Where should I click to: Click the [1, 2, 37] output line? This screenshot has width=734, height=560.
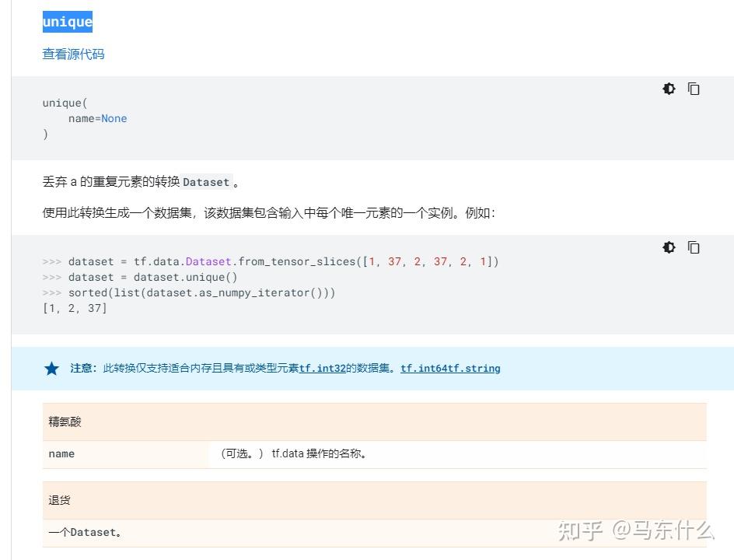(x=75, y=309)
